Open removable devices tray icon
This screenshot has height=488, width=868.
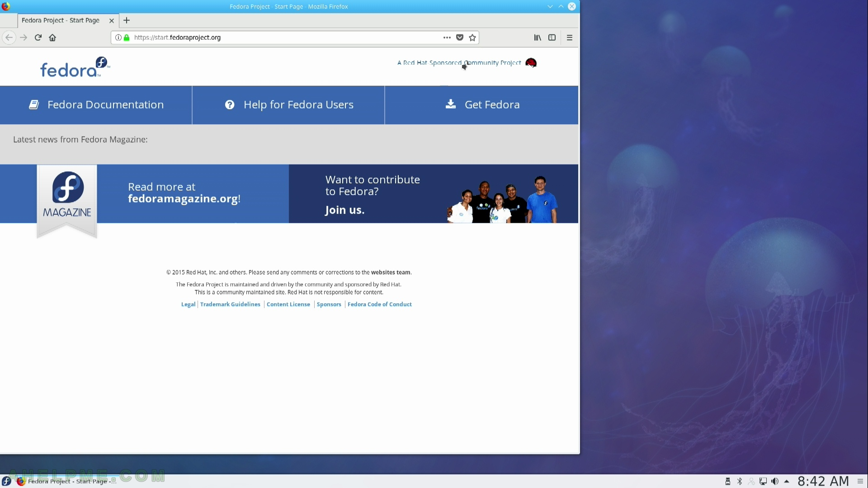click(x=728, y=482)
